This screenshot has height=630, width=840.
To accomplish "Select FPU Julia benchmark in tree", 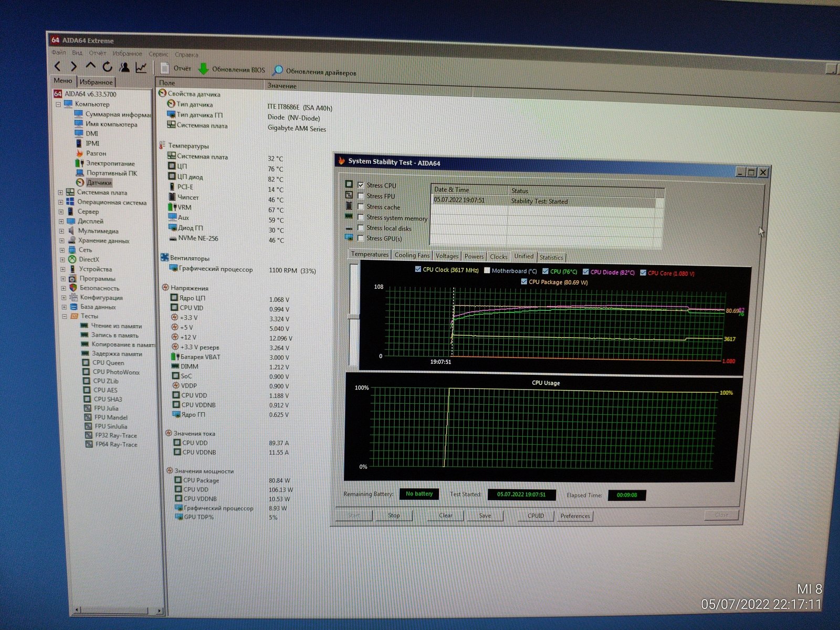I will (101, 408).
